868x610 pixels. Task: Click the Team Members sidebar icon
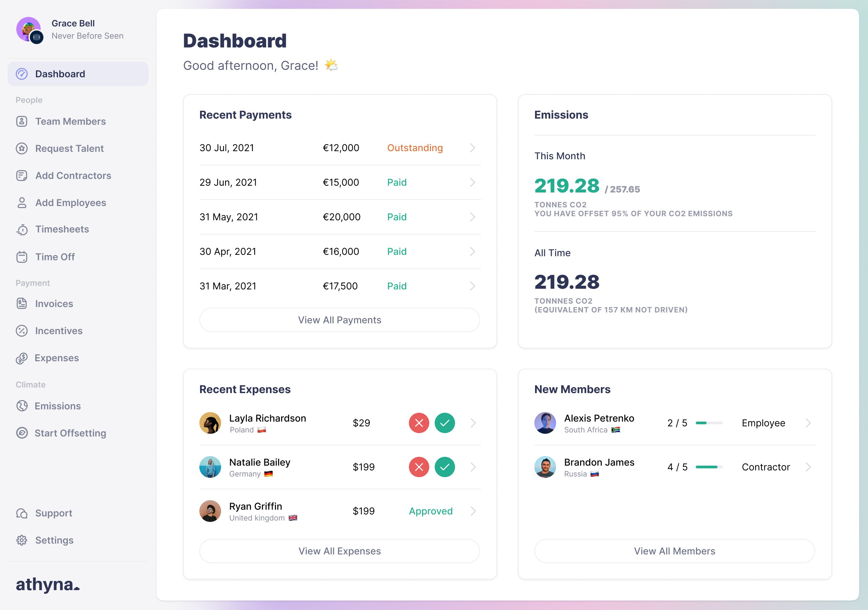22,121
